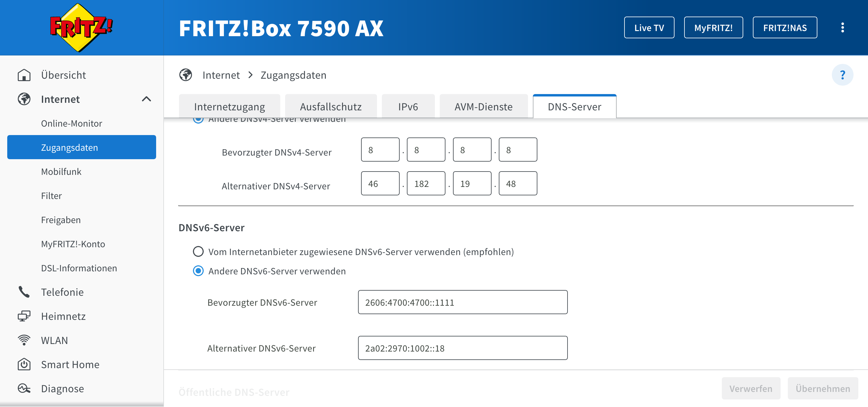Collapse the Internet menu chevron
868x407 pixels.
pos(146,99)
